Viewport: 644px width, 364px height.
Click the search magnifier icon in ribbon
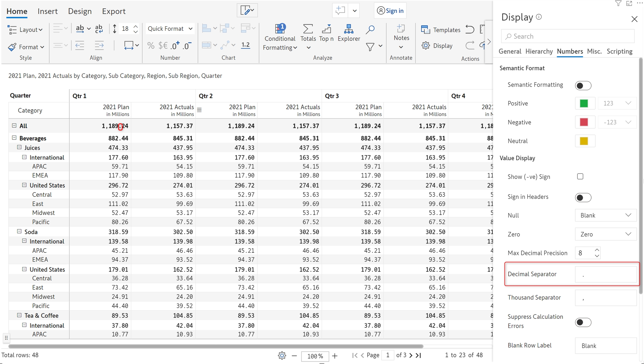[x=370, y=29]
